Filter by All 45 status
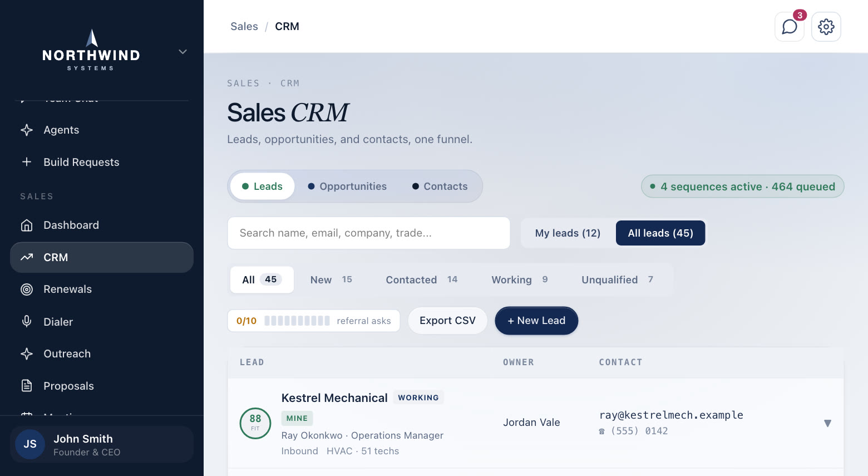 pos(262,279)
